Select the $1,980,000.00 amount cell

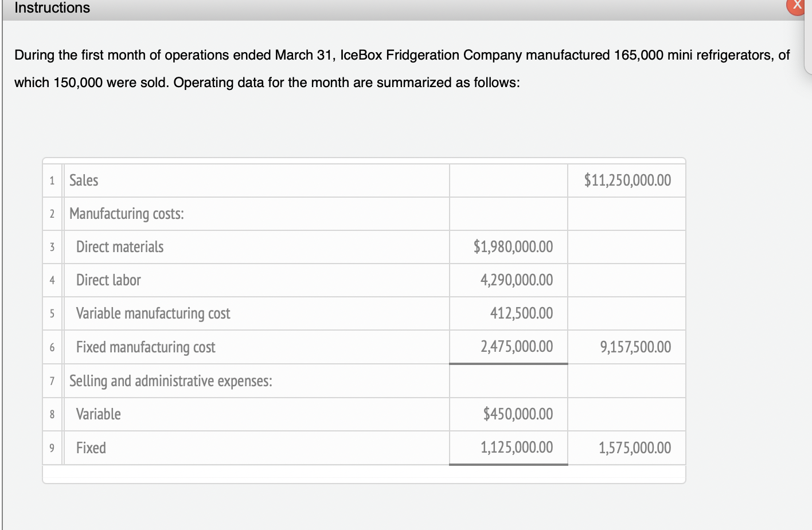pos(508,246)
